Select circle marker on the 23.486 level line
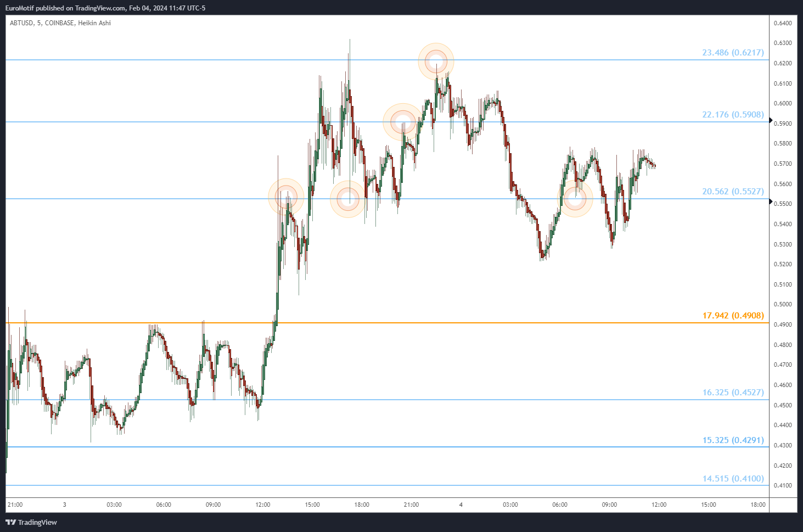 tap(436, 61)
